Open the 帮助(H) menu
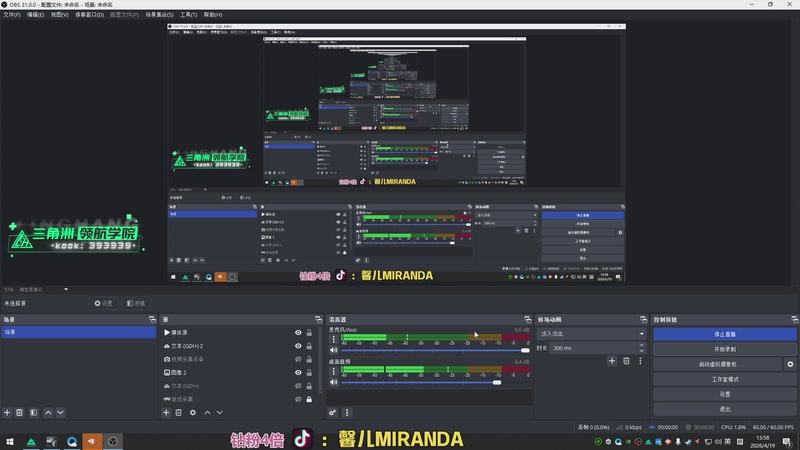Image resolution: width=800 pixels, height=450 pixels. 213,15
